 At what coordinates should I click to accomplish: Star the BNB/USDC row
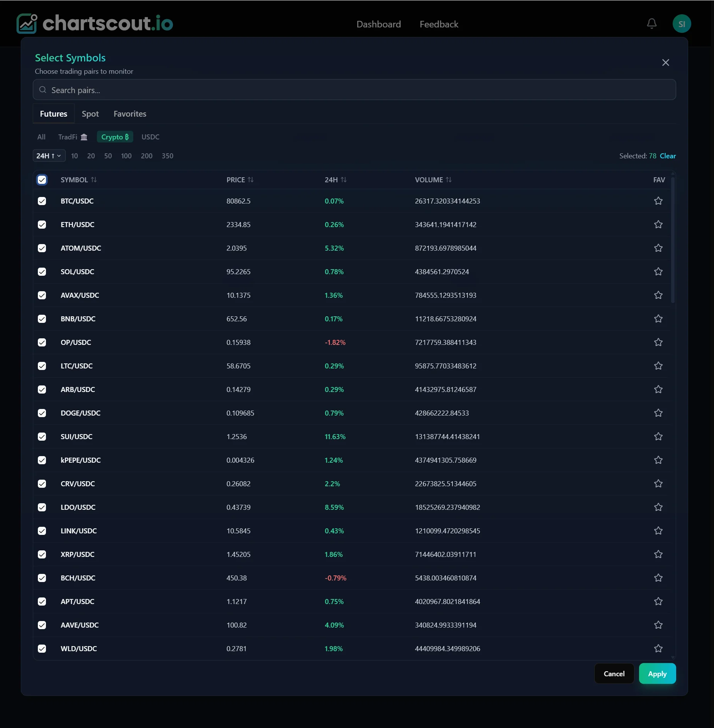click(658, 319)
